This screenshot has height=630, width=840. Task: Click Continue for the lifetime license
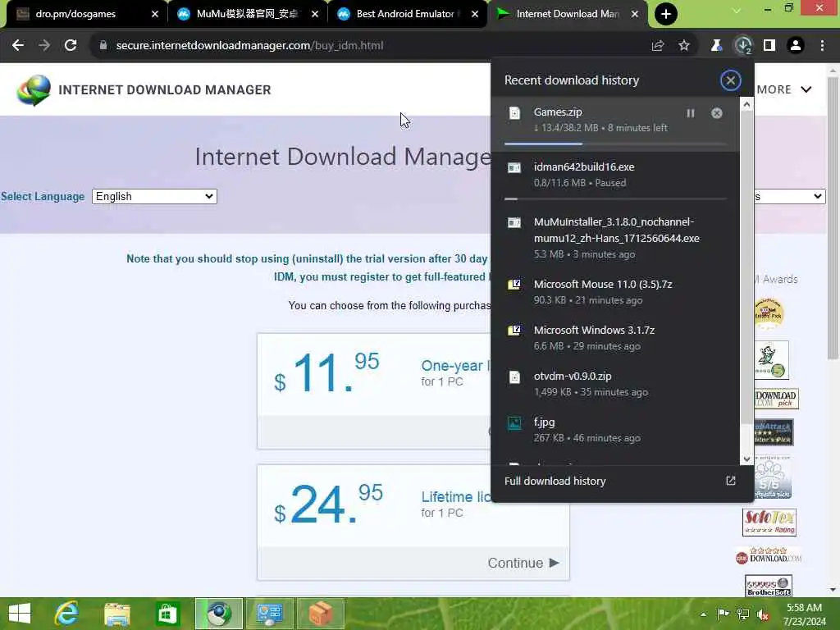coord(523,563)
